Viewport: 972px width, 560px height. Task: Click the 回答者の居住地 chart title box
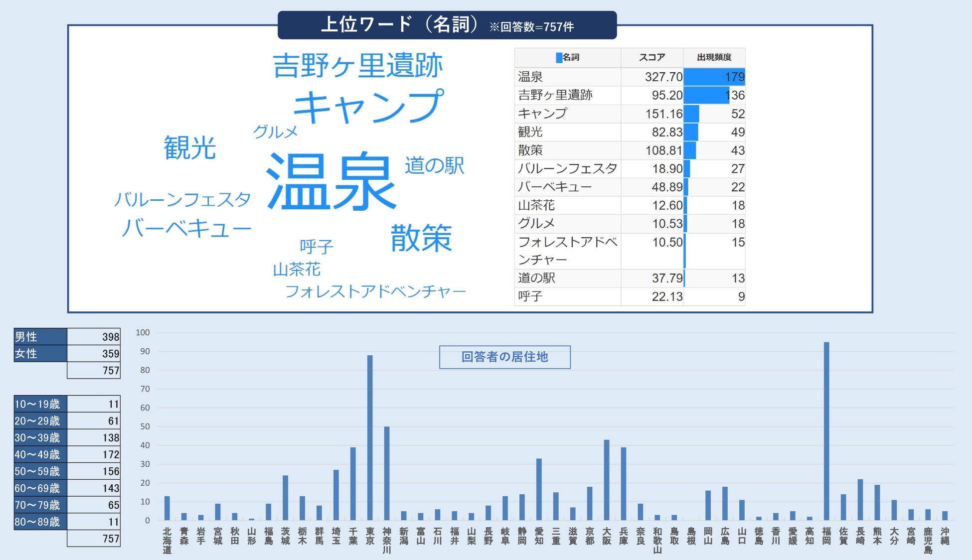pyautogui.click(x=504, y=357)
